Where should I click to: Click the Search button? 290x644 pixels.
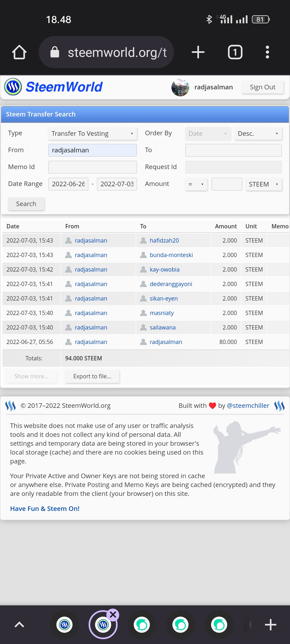tap(26, 204)
